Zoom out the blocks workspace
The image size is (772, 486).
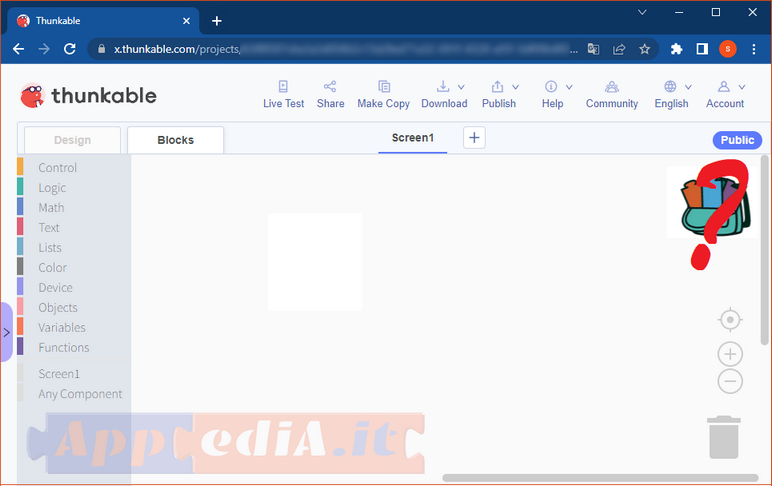[x=730, y=381]
